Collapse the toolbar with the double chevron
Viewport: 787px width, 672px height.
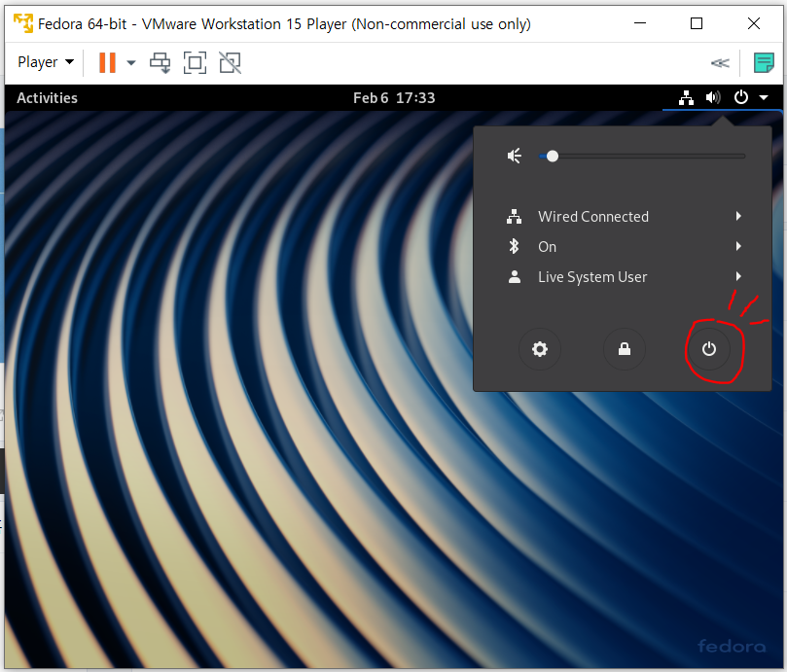720,63
